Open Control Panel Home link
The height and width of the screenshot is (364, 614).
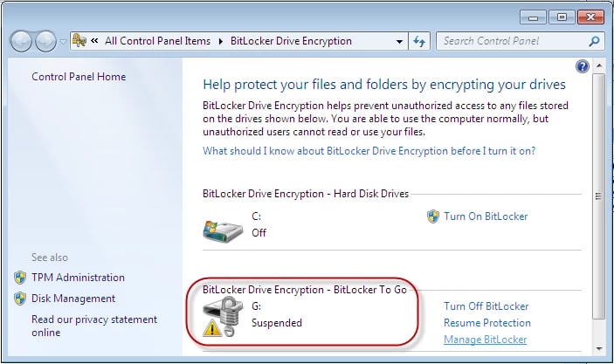pyautogui.click(x=79, y=77)
